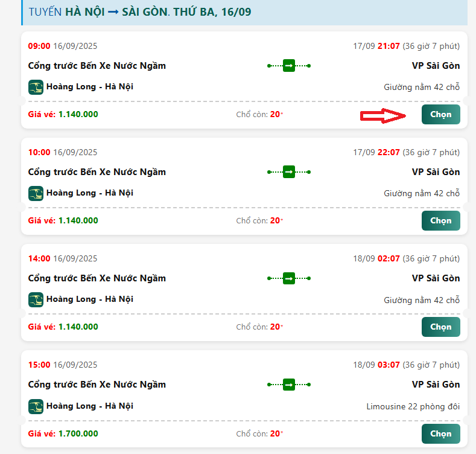The image size is (476, 454).
Task: Click the Limousine 22 phòng đôi label
Action: [413, 406]
